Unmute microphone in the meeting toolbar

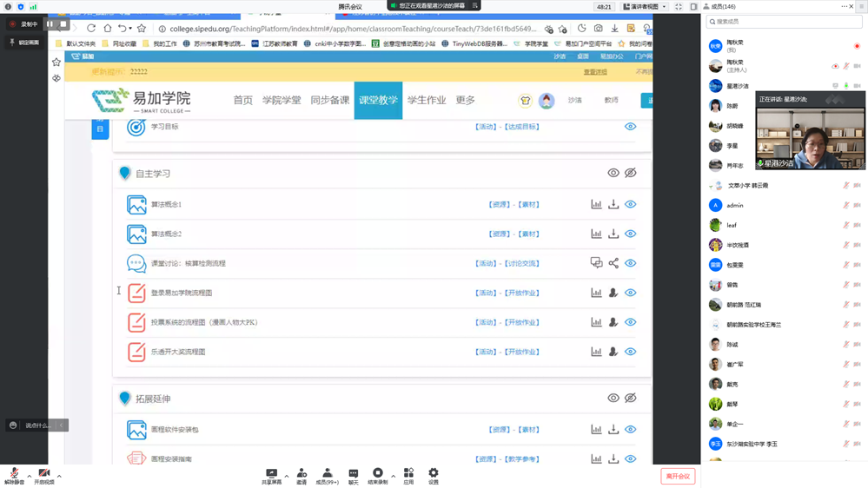click(x=15, y=475)
